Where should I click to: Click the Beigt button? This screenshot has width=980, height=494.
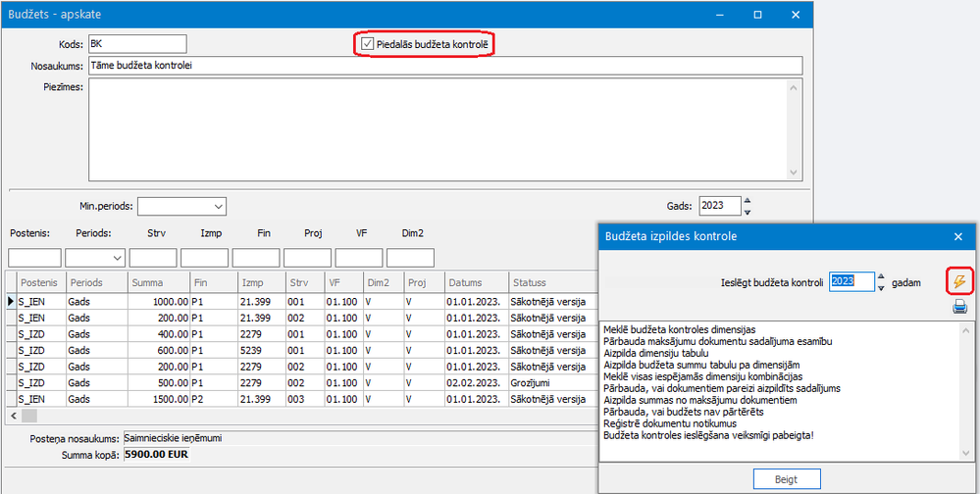coord(786,479)
